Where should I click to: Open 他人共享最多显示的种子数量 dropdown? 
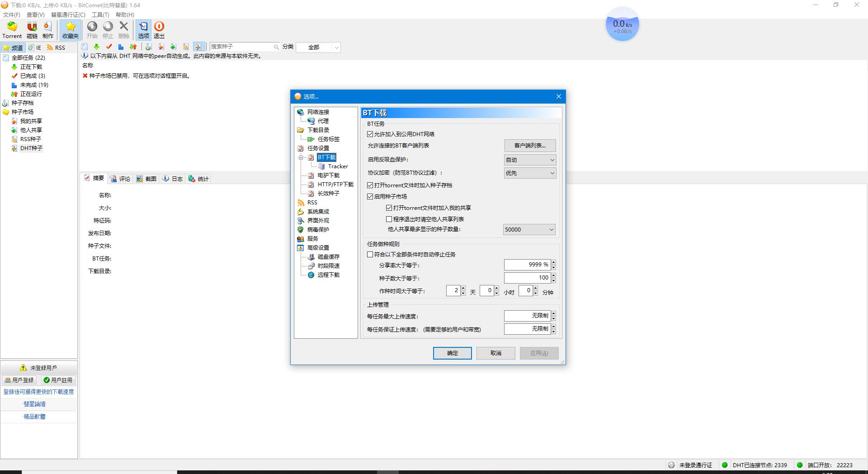pyautogui.click(x=529, y=229)
